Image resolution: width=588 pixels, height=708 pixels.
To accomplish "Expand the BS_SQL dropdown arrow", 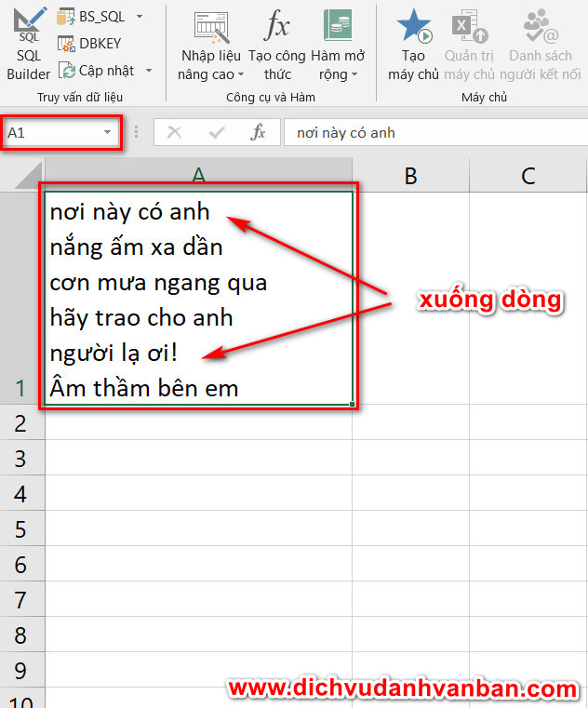I will [x=140, y=17].
